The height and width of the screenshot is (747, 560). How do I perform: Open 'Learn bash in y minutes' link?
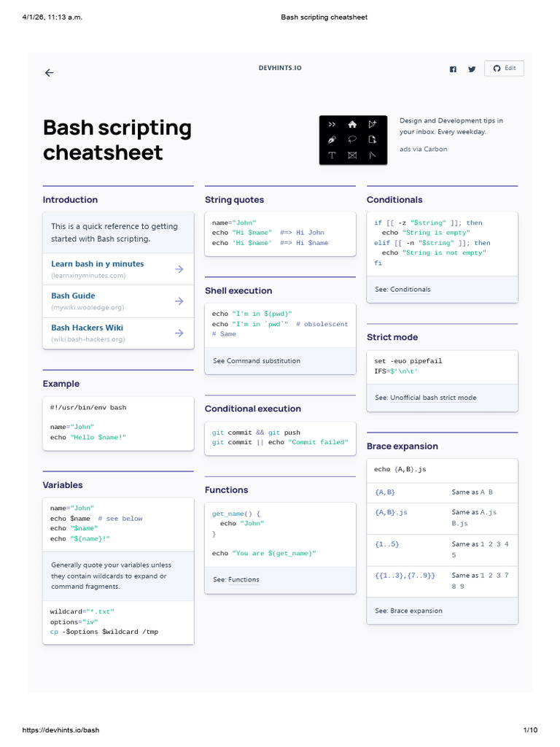coord(98,264)
